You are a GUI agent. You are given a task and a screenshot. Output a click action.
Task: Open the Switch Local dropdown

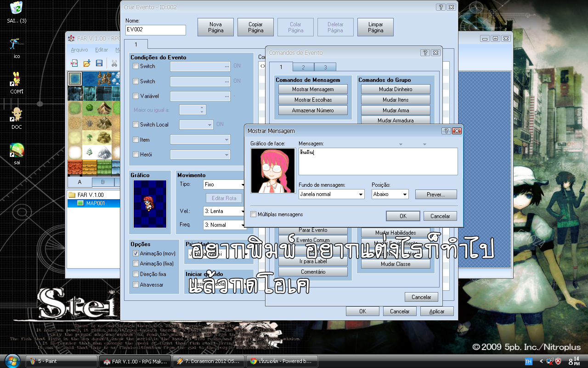coord(196,125)
